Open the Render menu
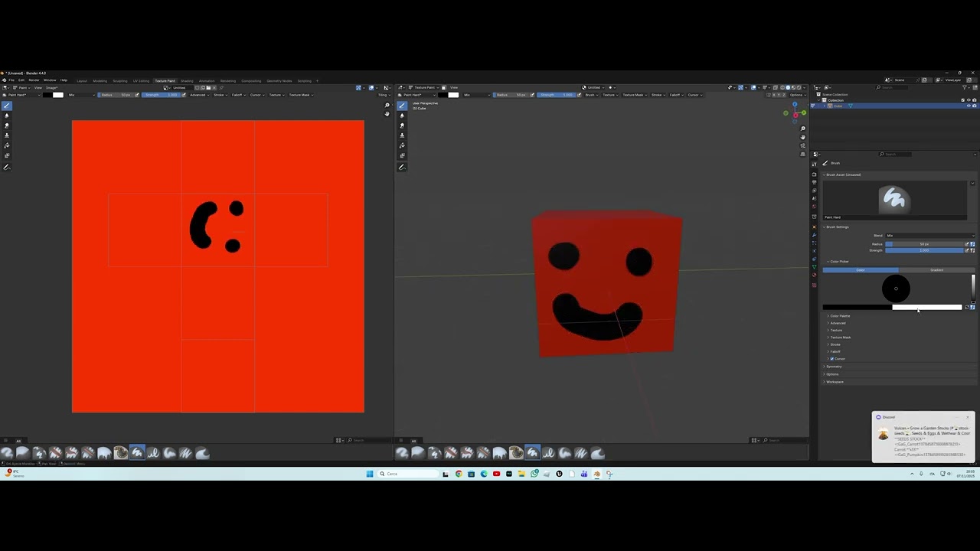The width and height of the screenshot is (980, 551). click(x=34, y=80)
